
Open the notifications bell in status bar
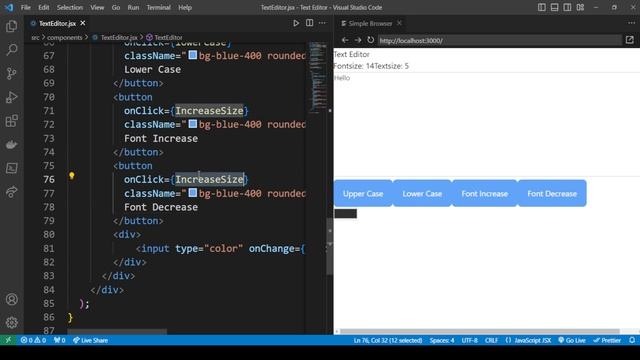(632, 340)
